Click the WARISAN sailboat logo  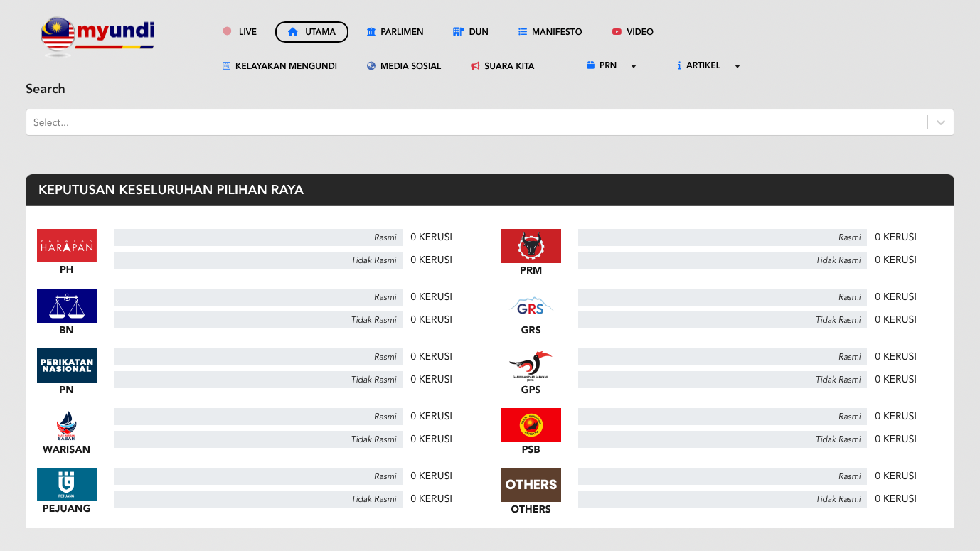click(66, 424)
